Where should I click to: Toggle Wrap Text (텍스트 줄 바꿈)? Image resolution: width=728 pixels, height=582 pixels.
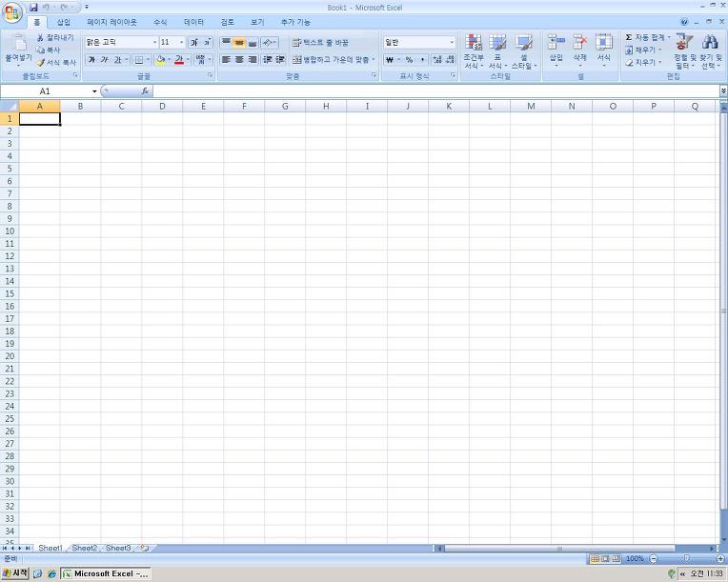pos(320,43)
